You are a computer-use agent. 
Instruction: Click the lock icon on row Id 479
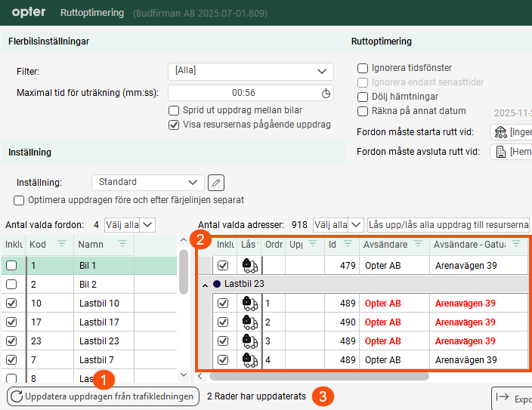pos(249,265)
